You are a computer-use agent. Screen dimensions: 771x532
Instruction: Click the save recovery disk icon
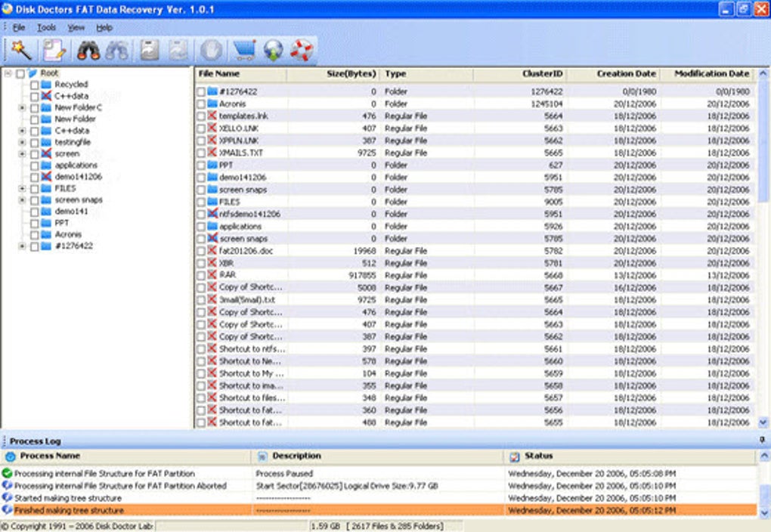[148, 51]
